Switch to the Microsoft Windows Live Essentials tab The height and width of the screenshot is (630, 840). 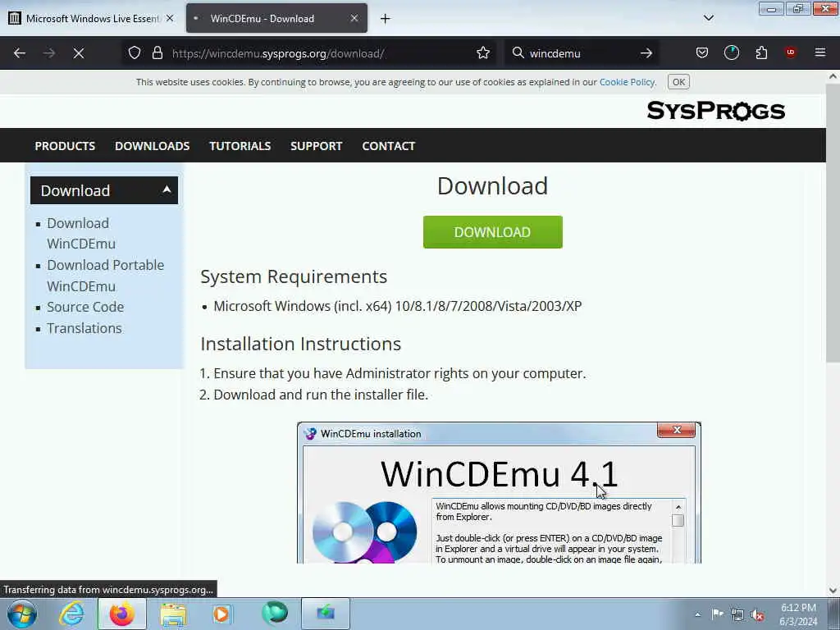click(92, 18)
